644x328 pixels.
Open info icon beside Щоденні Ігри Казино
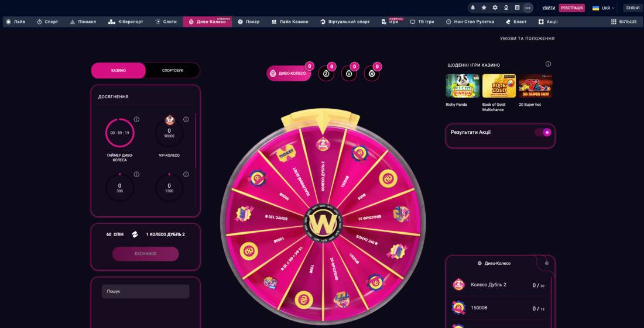(x=548, y=64)
